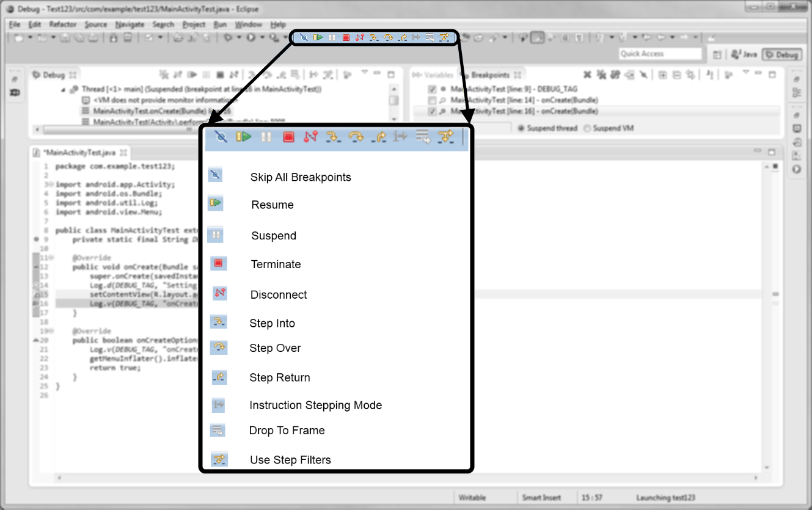Uncheck breakpoint at line 16 onCreate(Bundle)

pyautogui.click(x=433, y=112)
